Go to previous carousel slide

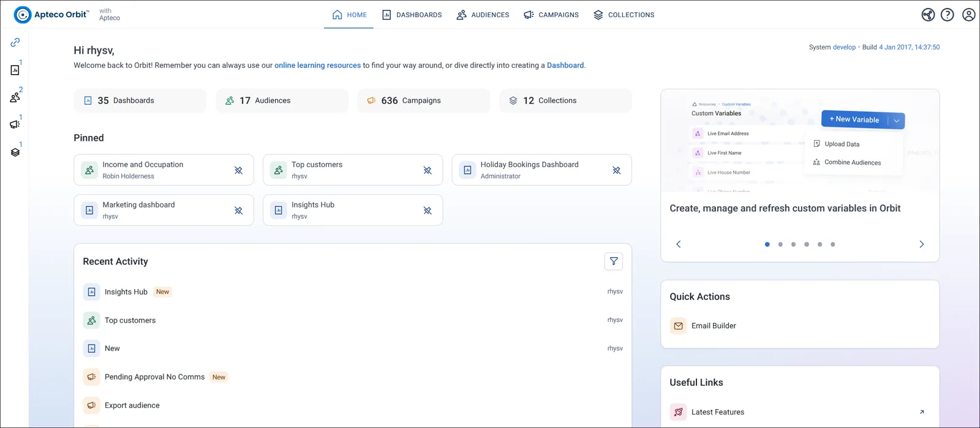[x=679, y=244]
